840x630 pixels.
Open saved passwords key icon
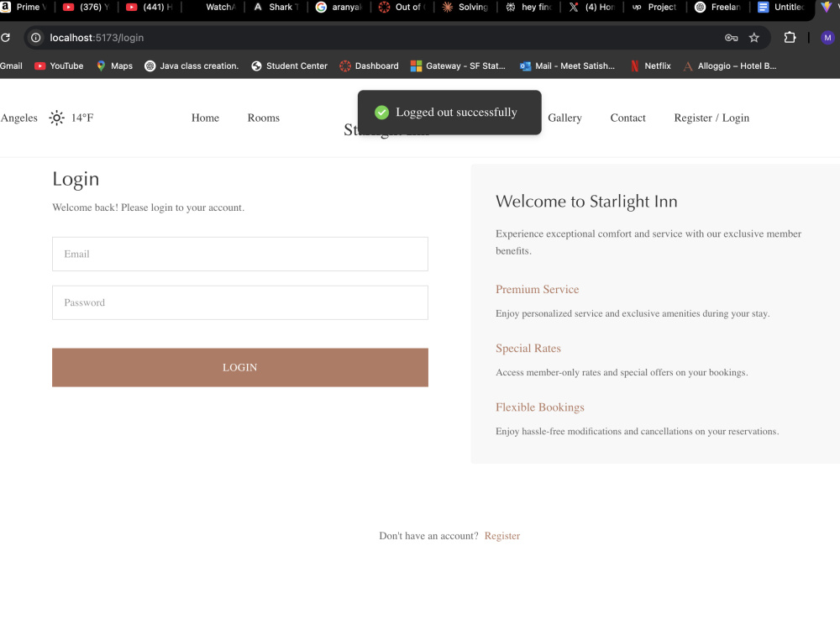pyautogui.click(x=732, y=38)
